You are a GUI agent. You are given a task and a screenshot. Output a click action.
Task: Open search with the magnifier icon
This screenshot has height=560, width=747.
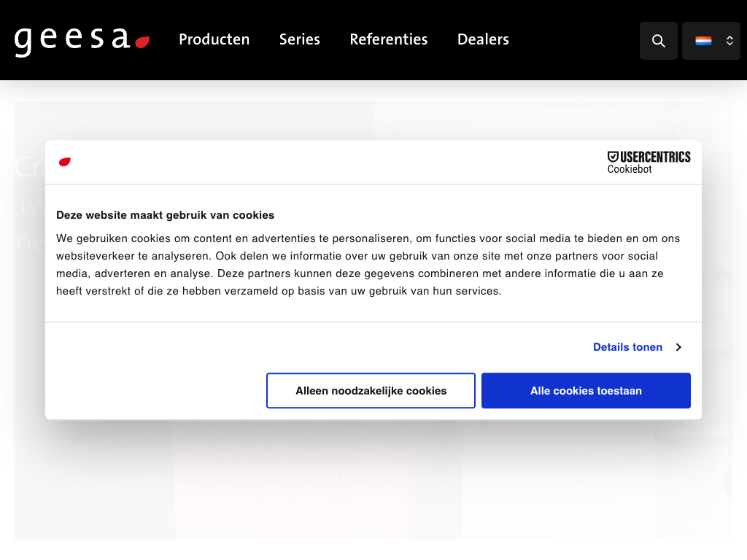click(658, 41)
